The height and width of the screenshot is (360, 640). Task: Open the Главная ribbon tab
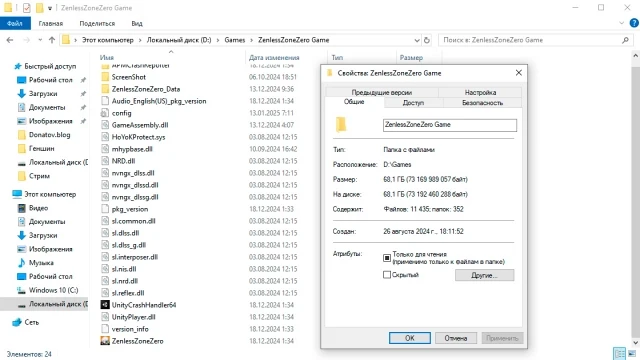[x=51, y=23]
